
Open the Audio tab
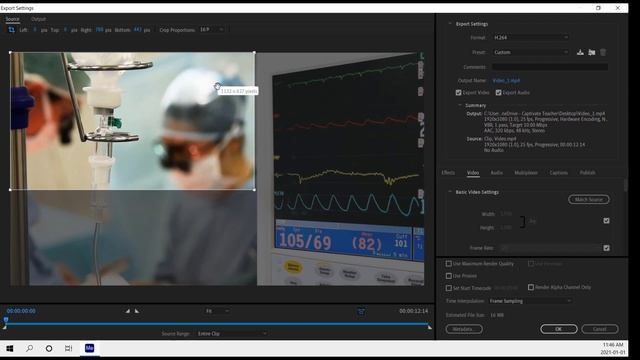(x=496, y=173)
